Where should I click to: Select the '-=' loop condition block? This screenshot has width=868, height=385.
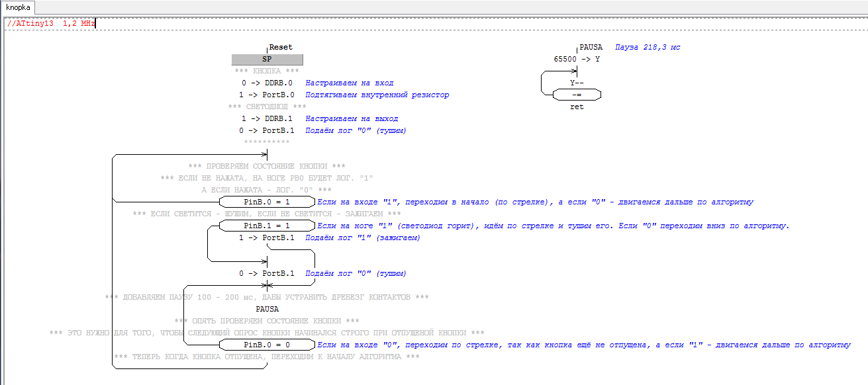click(x=577, y=95)
